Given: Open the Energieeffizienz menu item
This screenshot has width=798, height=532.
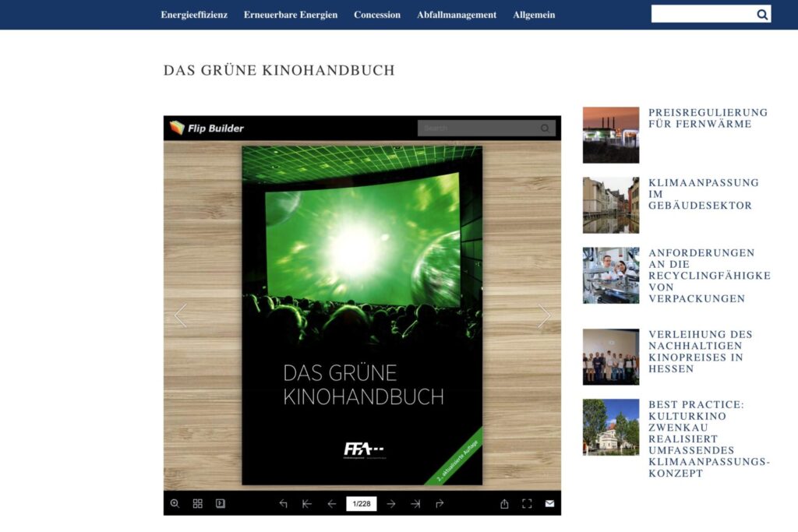Looking at the screenshot, I should 194,15.
